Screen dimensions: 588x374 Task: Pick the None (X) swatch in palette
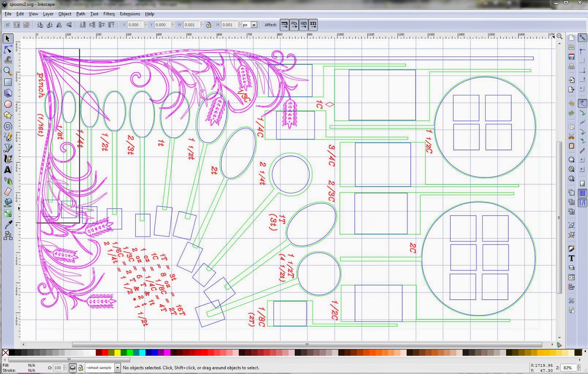coord(5,353)
